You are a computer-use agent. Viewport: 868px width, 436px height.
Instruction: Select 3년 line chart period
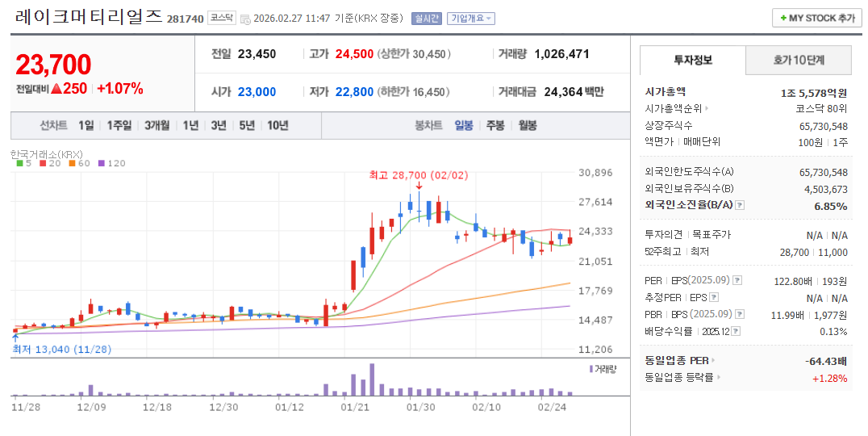(x=219, y=126)
